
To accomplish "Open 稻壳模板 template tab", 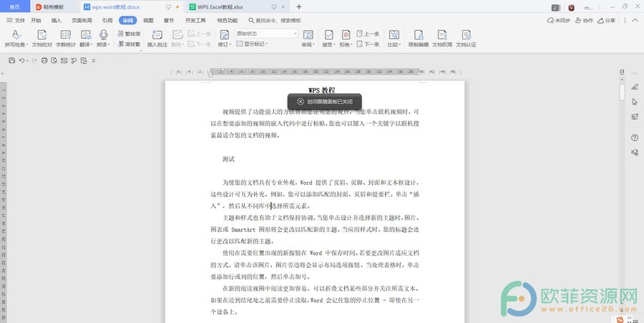I will point(49,7).
